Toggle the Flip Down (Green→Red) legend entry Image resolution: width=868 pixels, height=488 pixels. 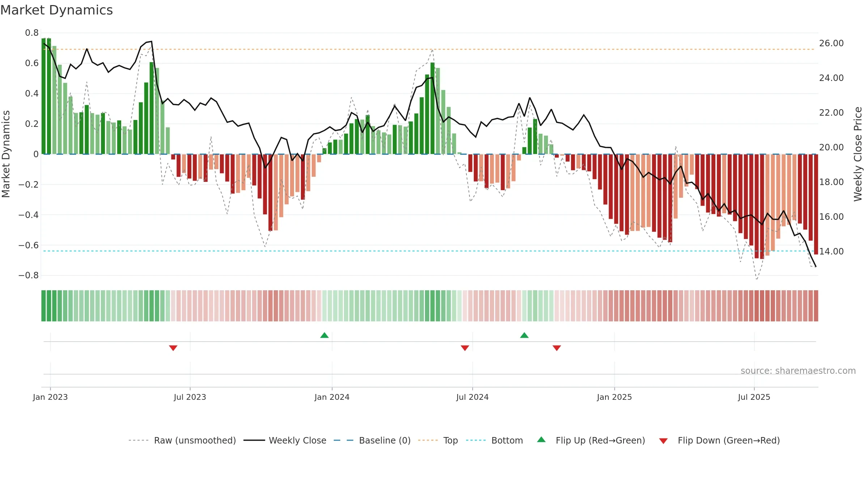click(719, 440)
